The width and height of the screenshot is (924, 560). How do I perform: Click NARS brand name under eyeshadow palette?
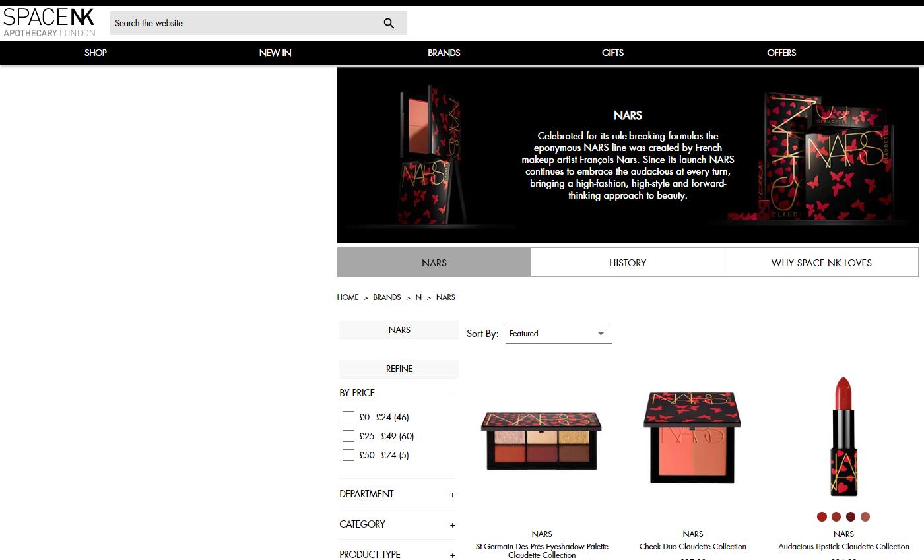pos(542,534)
